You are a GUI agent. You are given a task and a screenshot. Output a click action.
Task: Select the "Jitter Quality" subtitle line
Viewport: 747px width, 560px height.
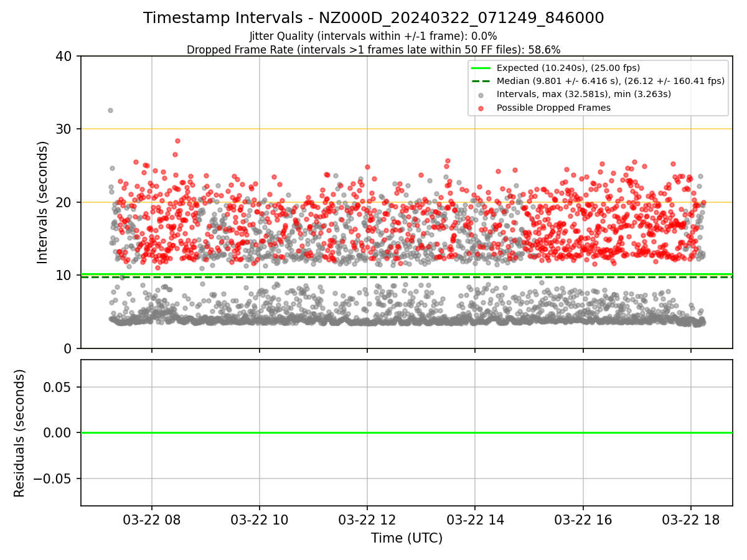point(374,36)
